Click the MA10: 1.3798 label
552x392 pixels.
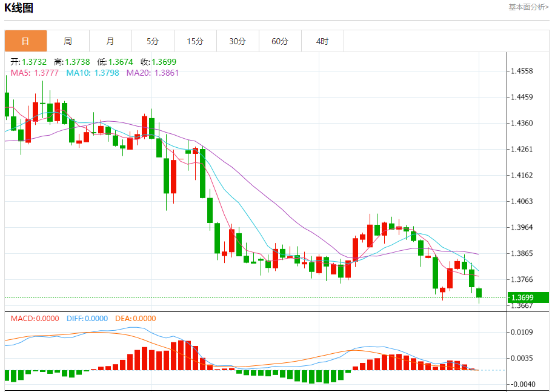click(93, 73)
